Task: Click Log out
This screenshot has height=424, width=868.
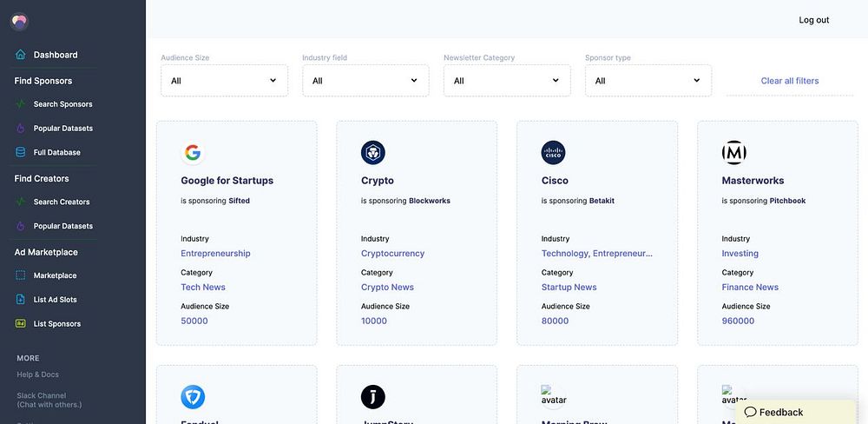Action: point(814,20)
